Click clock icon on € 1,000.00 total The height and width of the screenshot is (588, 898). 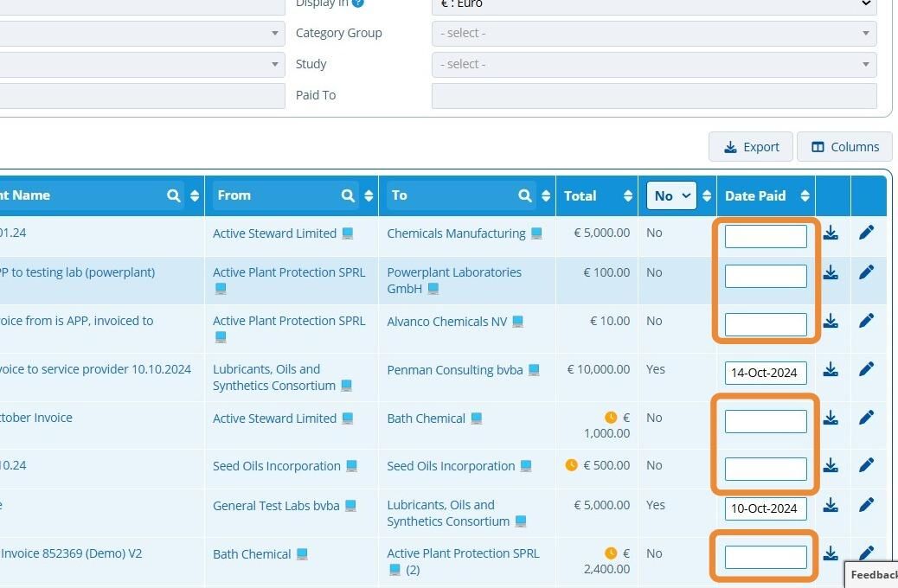click(x=611, y=418)
